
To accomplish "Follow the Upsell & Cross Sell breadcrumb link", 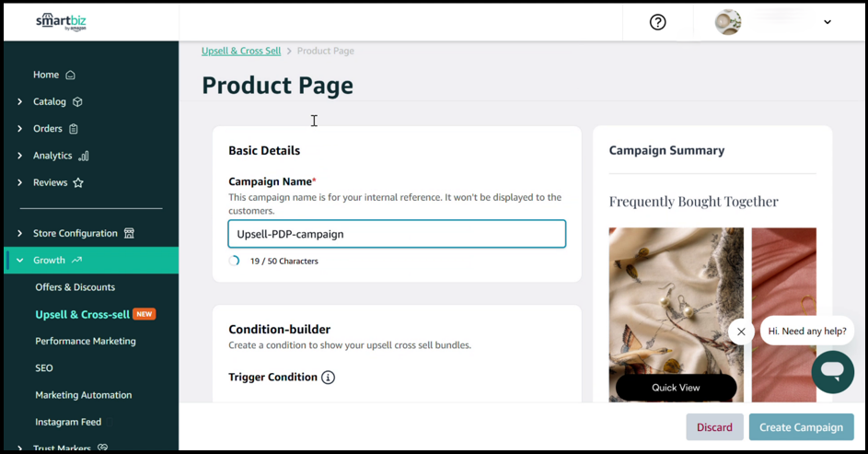I will coord(241,52).
